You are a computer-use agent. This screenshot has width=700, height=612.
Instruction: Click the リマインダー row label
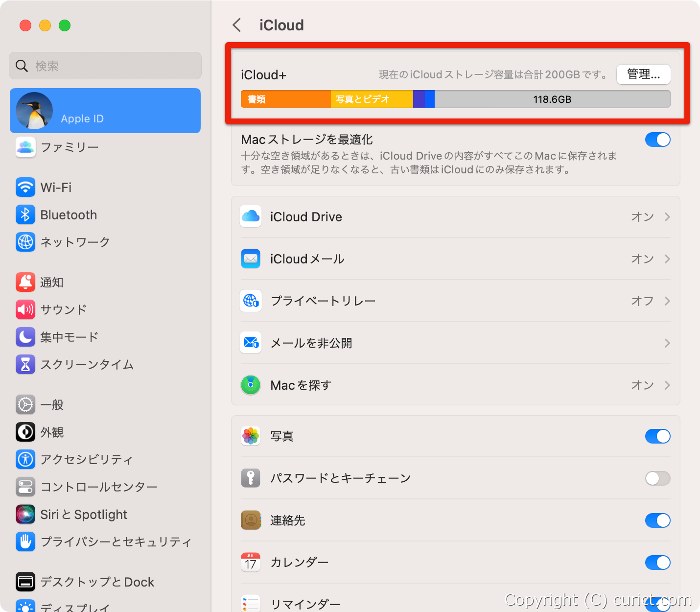click(x=305, y=605)
